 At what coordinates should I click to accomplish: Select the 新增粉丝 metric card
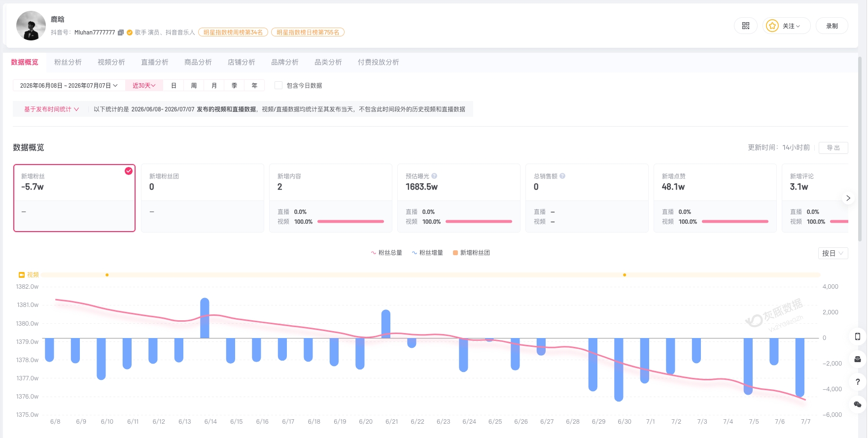click(74, 198)
